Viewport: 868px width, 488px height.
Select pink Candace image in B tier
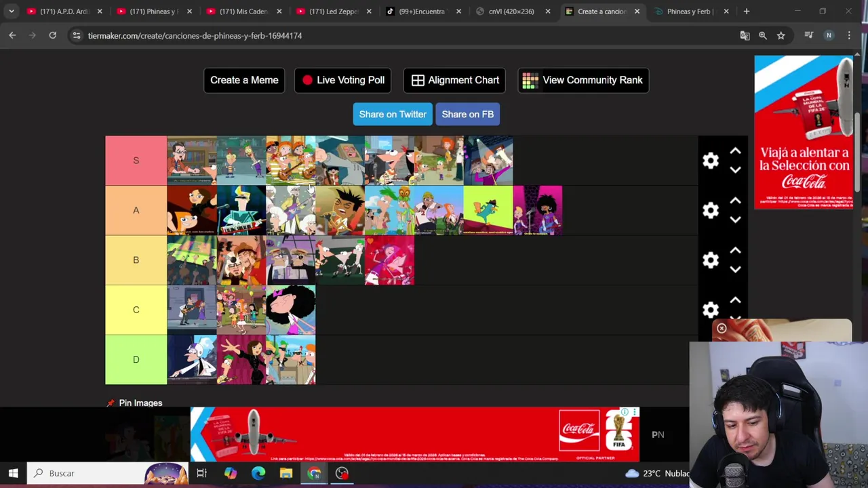coord(389,260)
